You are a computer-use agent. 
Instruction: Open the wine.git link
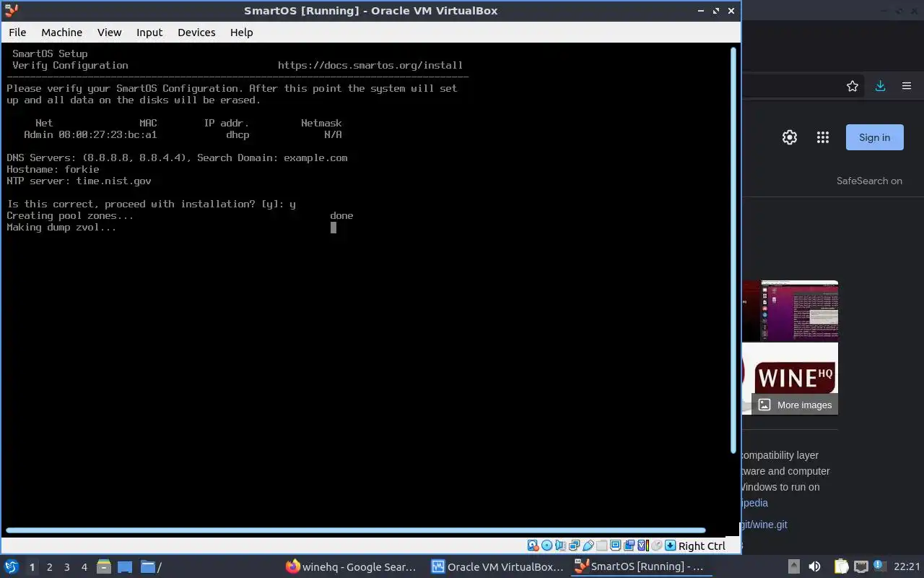(x=764, y=525)
